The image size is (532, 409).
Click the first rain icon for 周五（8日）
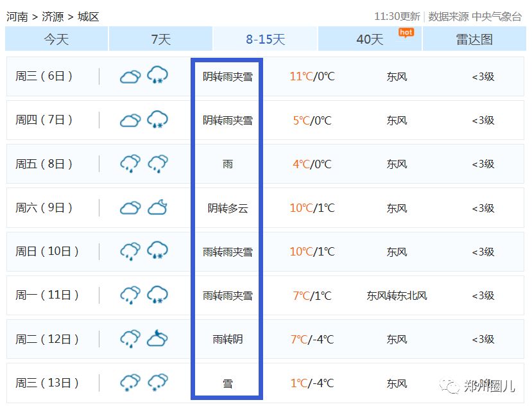coord(130,164)
